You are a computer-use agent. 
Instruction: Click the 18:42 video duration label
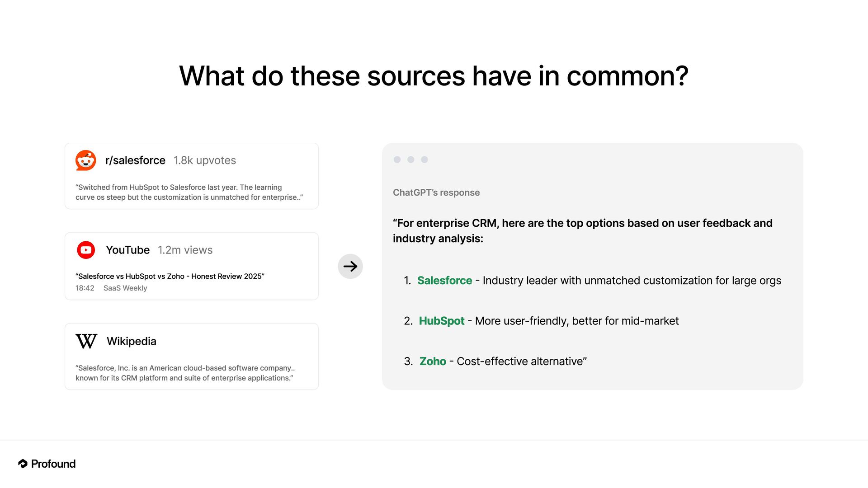coord(85,288)
